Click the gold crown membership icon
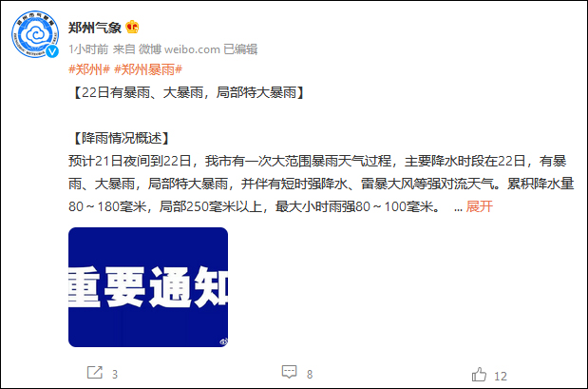Image resolution: width=588 pixels, height=389 pixels. click(x=132, y=27)
